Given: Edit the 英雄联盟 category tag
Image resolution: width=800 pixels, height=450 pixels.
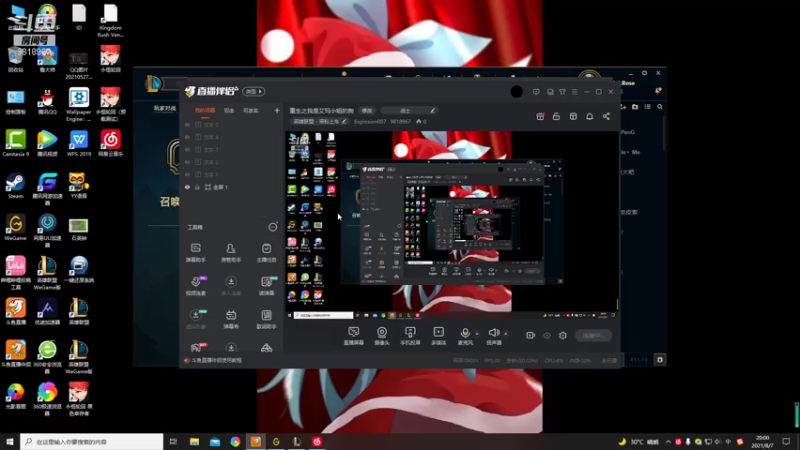Looking at the screenshot, I should [319, 121].
